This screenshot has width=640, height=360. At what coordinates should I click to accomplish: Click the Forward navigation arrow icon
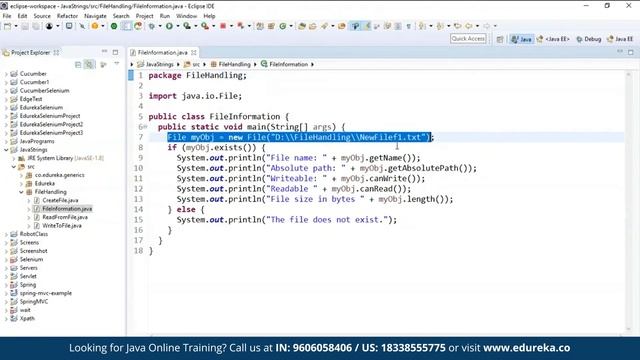[x=487, y=26]
